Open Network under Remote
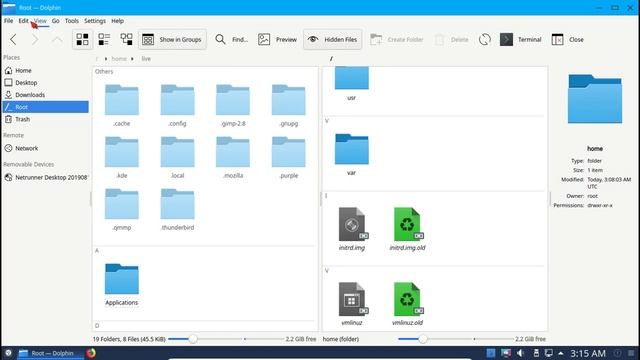The image size is (640, 360). tap(45, 149)
